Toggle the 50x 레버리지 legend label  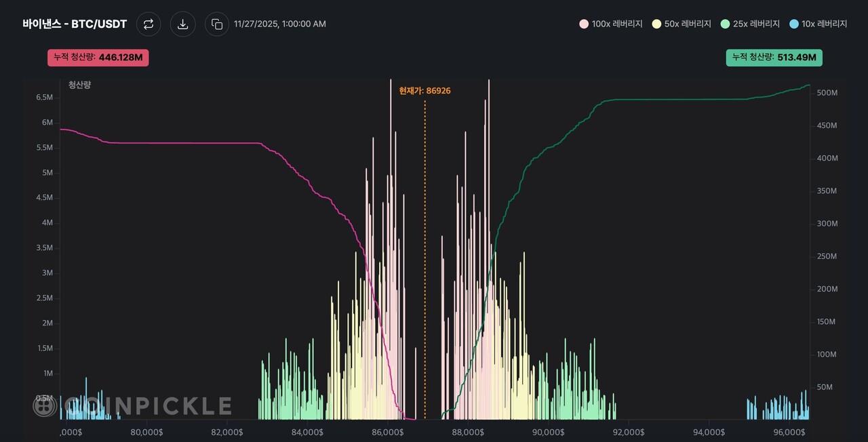click(x=688, y=24)
